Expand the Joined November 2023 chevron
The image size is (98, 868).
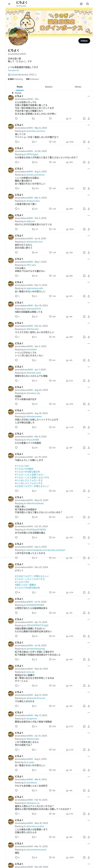click(x=36, y=75)
